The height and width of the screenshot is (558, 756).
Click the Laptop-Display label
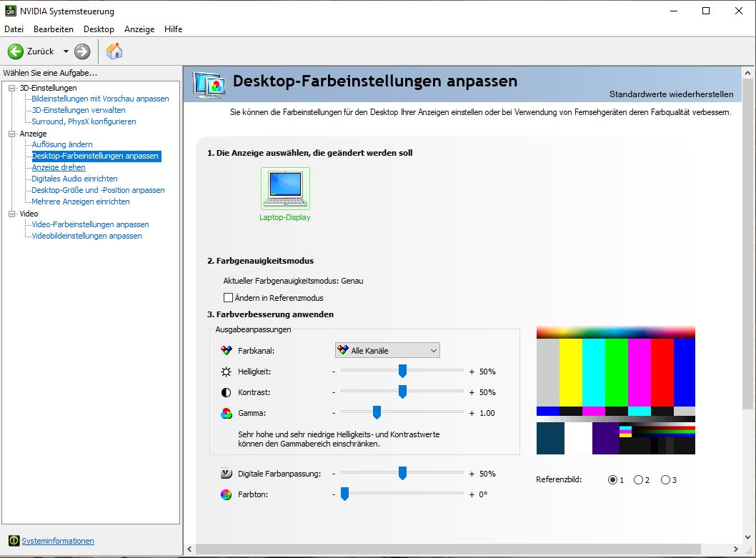click(285, 217)
